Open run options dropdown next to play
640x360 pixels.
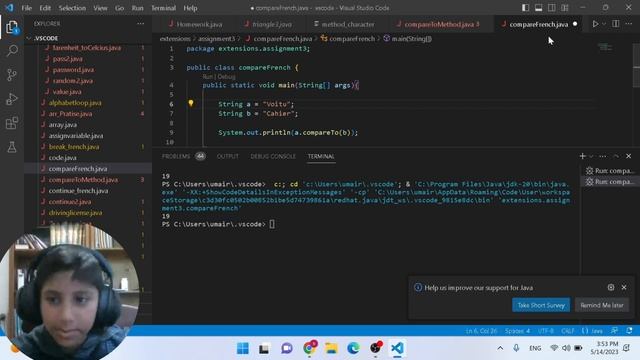[x=604, y=24]
